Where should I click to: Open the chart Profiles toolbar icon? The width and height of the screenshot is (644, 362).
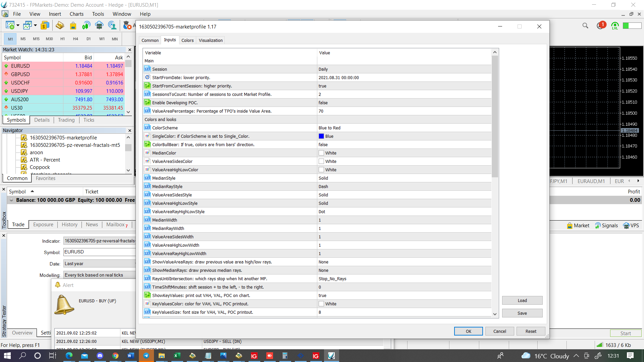point(28,25)
